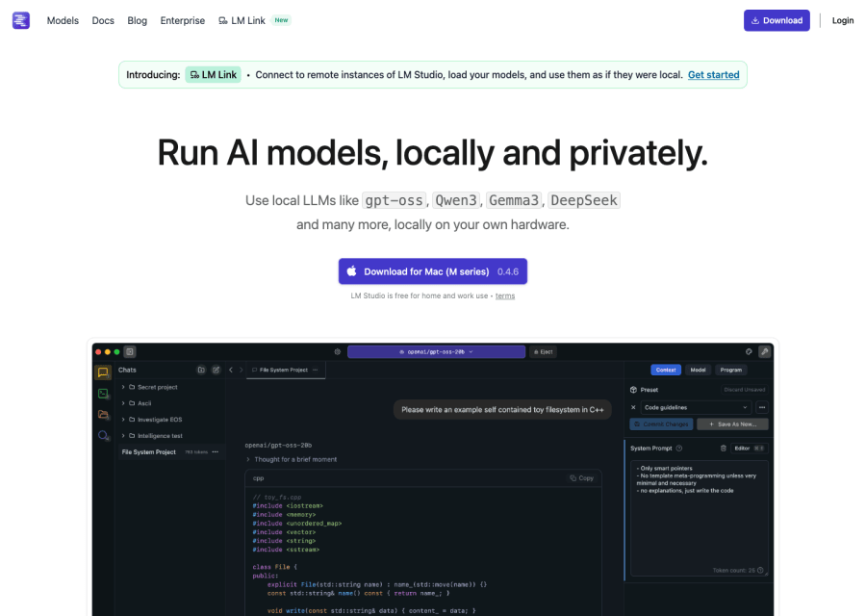The image size is (866, 616).
Task: Click the Copy button on the cpp code block
Action: pyautogui.click(x=581, y=478)
